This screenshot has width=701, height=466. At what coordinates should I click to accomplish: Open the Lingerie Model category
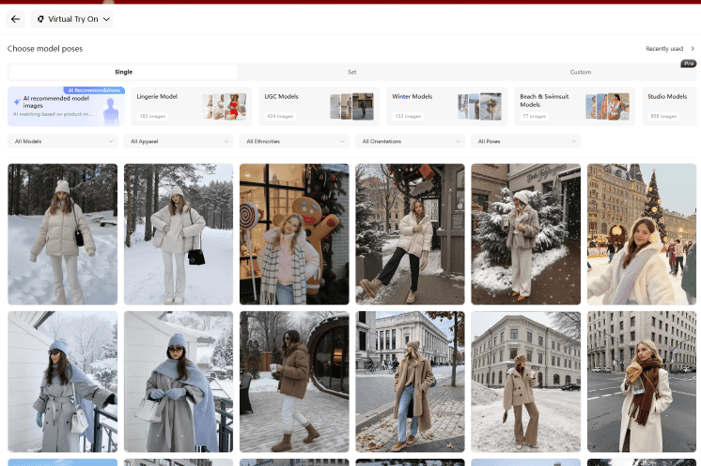(x=192, y=106)
